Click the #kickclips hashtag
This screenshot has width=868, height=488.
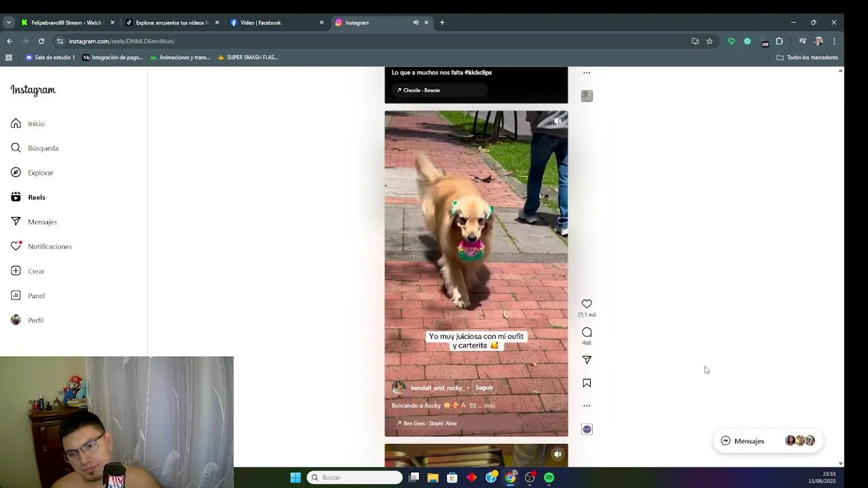coord(478,73)
